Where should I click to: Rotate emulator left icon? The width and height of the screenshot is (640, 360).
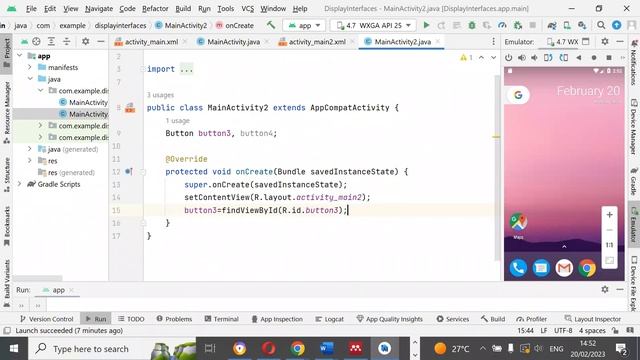coord(548,58)
